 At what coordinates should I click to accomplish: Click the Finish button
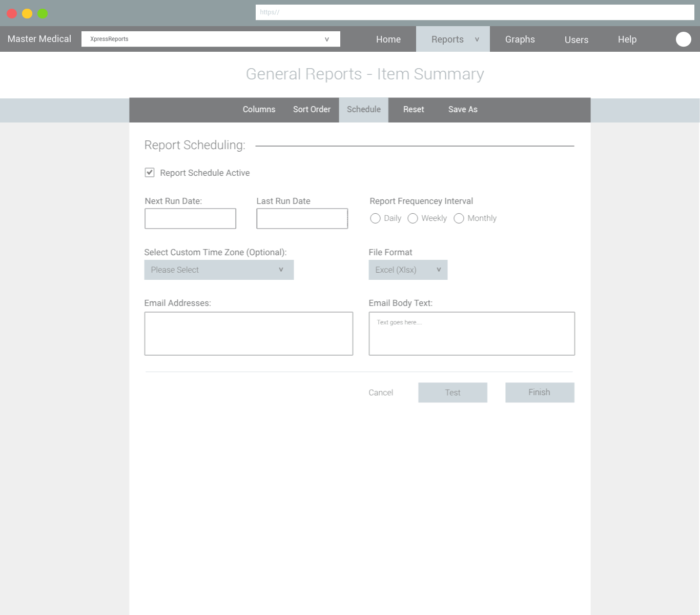(540, 393)
